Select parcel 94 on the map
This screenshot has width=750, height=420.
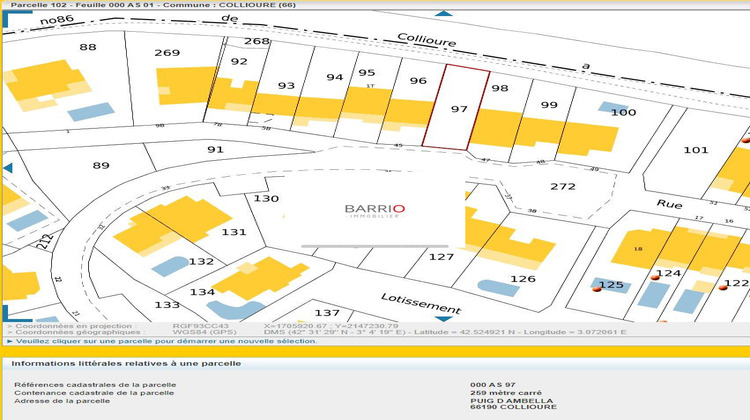335,77
